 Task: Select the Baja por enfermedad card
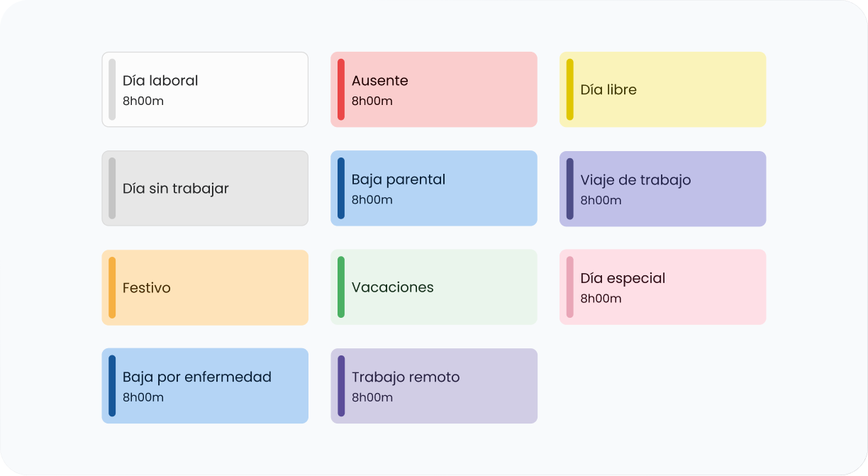coord(205,386)
